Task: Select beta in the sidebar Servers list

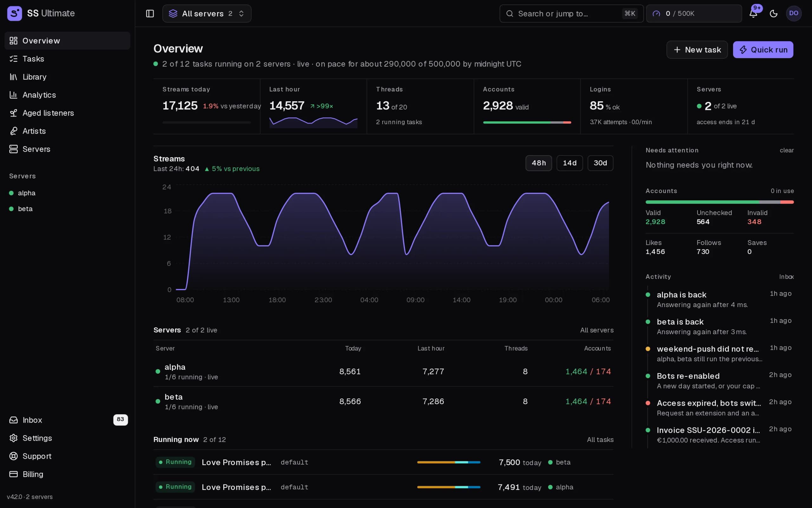Action: point(25,209)
